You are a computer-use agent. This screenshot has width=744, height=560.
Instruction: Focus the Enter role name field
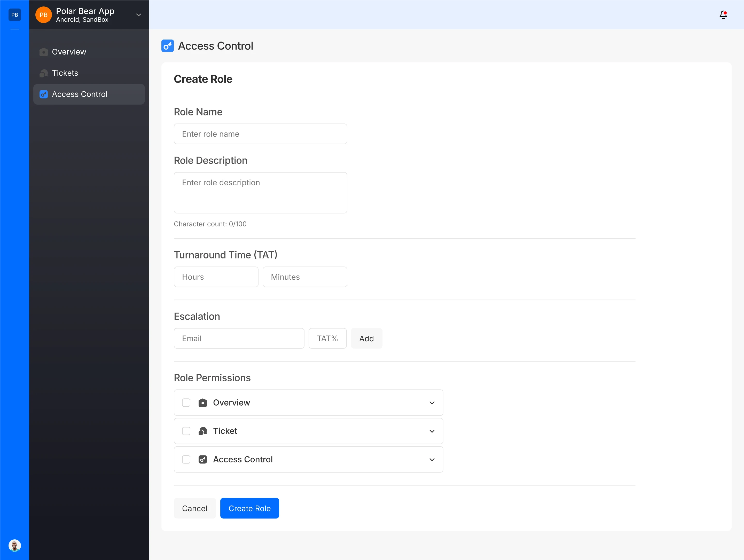pos(260,134)
